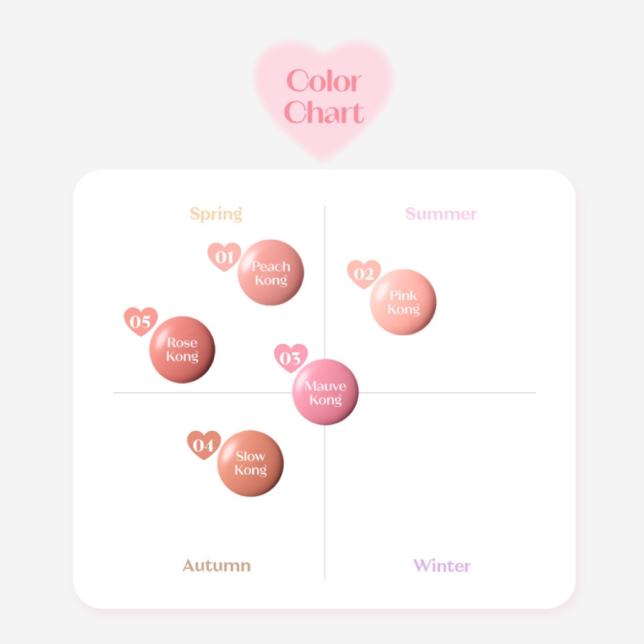Click the bottom tip of the title heart
Image resolution: width=644 pixels, height=644 pixels.
pos(323,157)
